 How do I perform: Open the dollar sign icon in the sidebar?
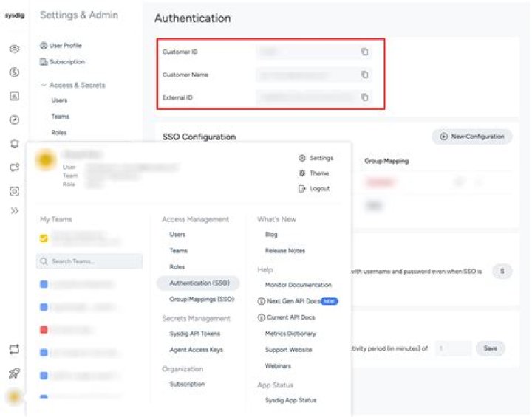[14, 72]
